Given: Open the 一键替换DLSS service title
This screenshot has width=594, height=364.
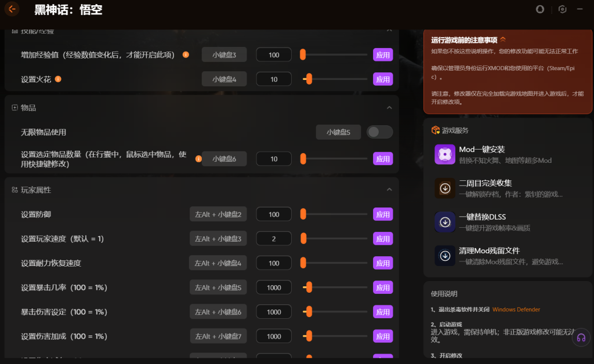Looking at the screenshot, I should (x=482, y=217).
